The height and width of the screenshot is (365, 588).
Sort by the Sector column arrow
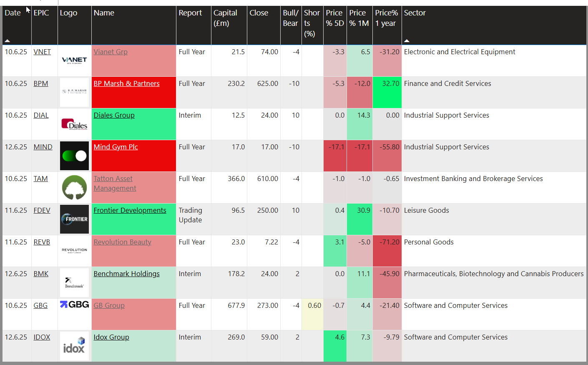click(x=407, y=41)
